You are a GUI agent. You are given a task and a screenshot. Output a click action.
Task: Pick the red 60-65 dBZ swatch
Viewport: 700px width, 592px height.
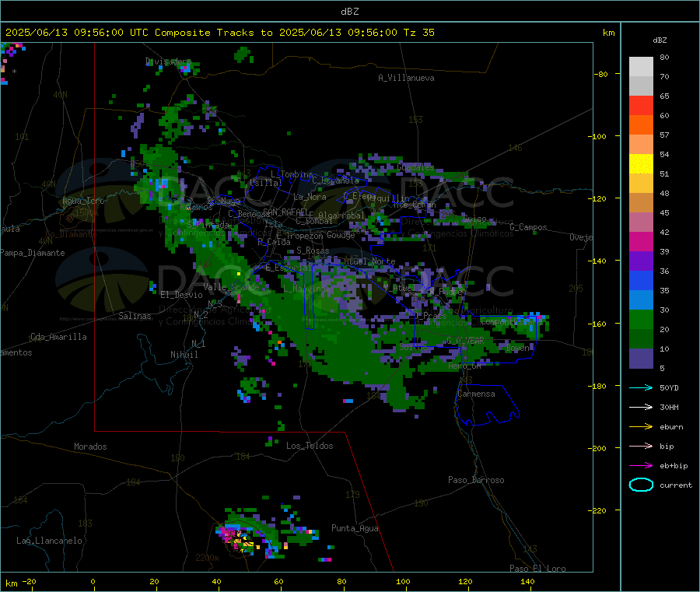pos(641,105)
